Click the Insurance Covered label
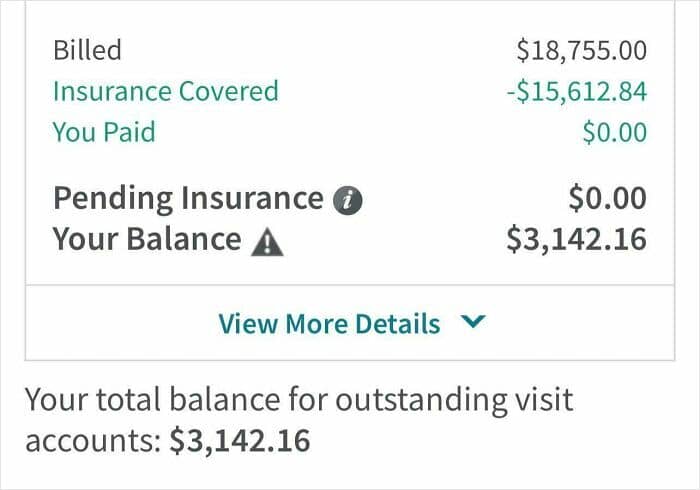The image size is (700, 490). (x=165, y=91)
